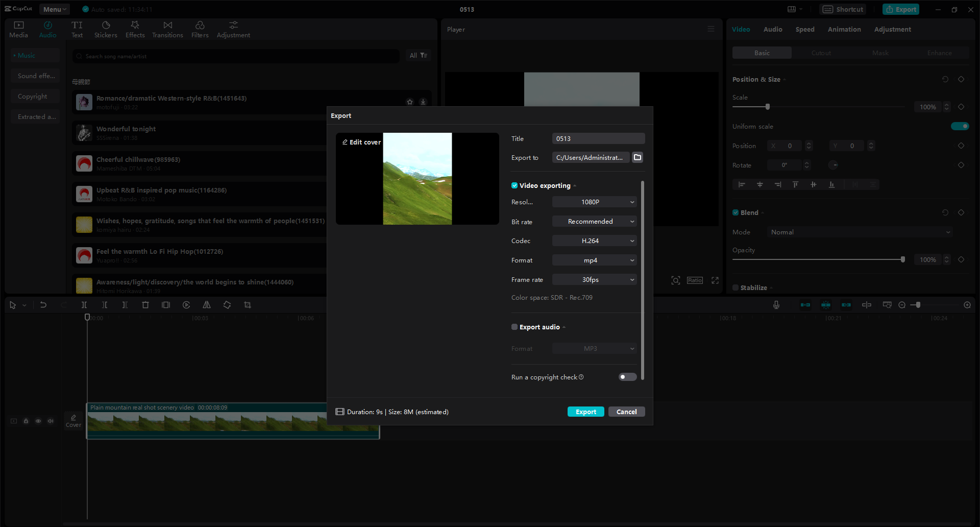Toggle the Run a copyright check switch
Viewport: 980px width, 527px height.
coord(627,377)
